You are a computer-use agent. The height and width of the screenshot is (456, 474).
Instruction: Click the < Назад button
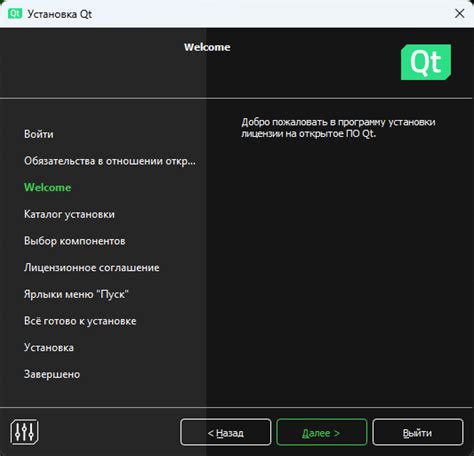(x=226, y=432)
